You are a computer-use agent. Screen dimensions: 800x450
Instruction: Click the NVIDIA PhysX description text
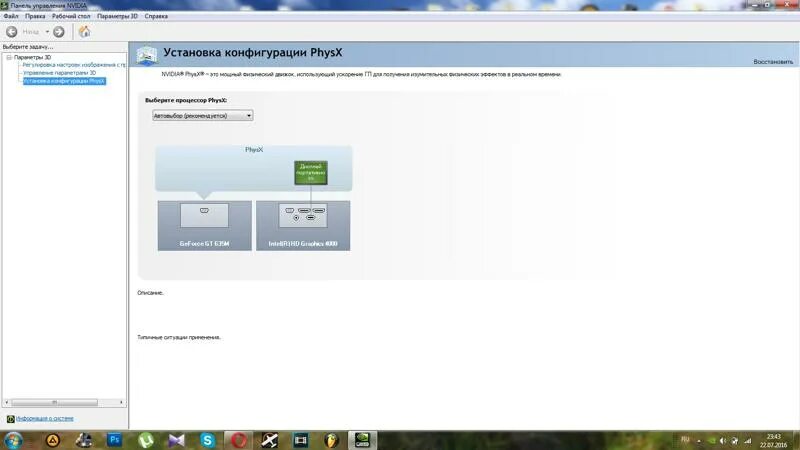[361, 74]
